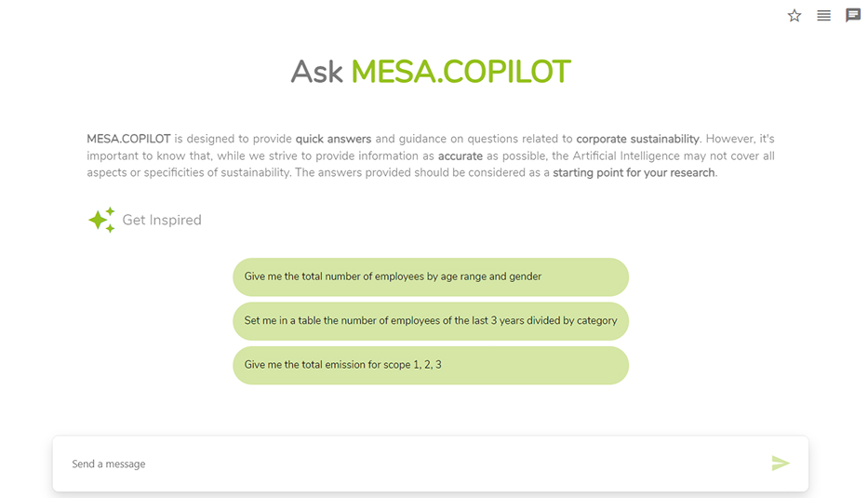Click the bold word accurate

461,156
